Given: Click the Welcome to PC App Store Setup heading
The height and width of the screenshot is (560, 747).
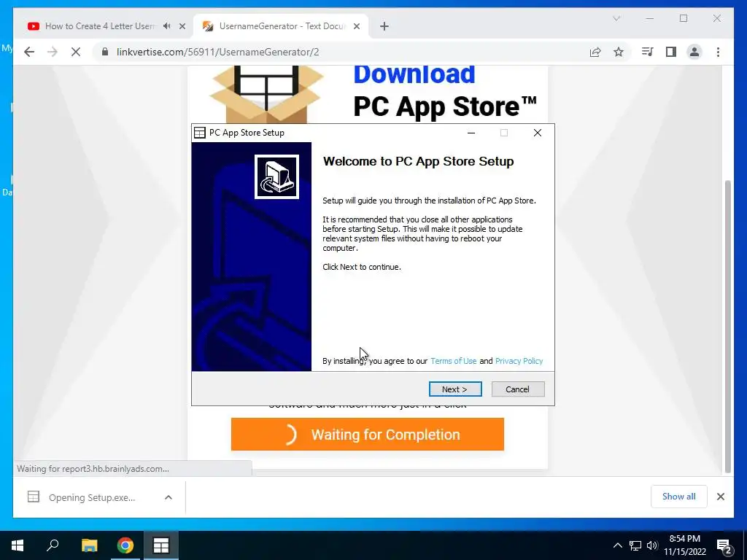Looking at the screenshot, I should (418, 161).
